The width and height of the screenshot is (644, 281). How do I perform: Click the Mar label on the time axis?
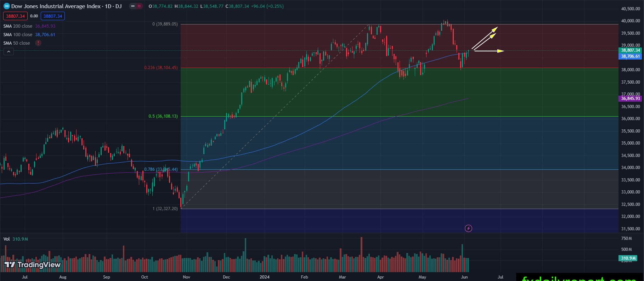(x=342, y=277)
